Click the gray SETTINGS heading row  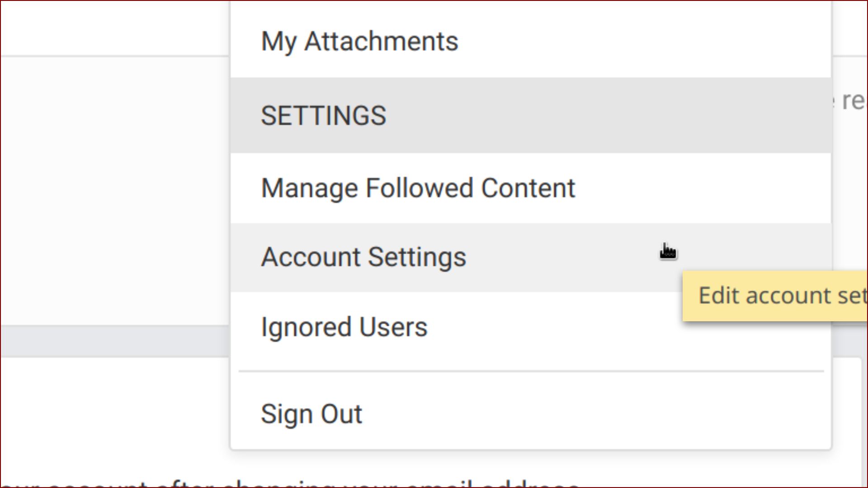531,115
